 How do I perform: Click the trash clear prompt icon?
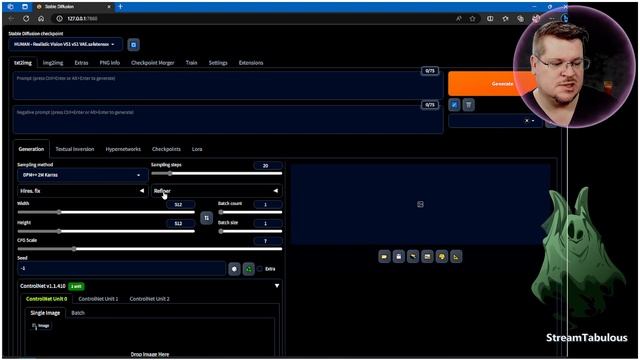[469, 105]
